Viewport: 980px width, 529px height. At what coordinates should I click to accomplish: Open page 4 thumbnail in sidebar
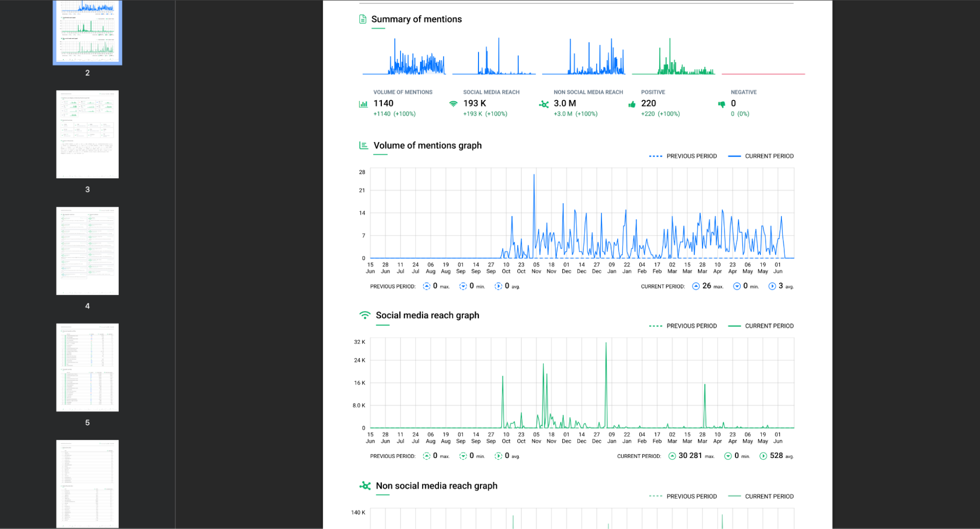[x=87, y=251]
